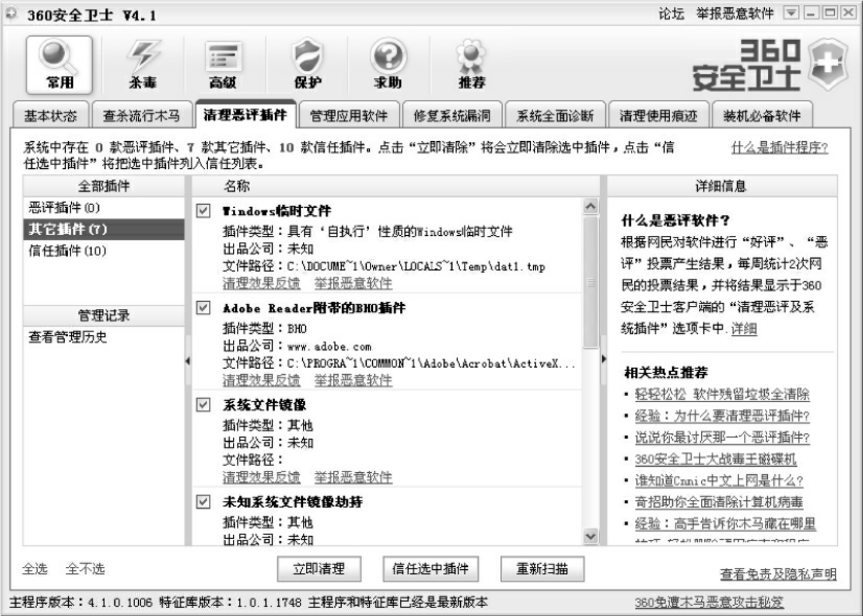The width and height of the screenshot is (863, 616).
Task: Open the title bar dropdown menu button
Action: (x=791, y=12)
